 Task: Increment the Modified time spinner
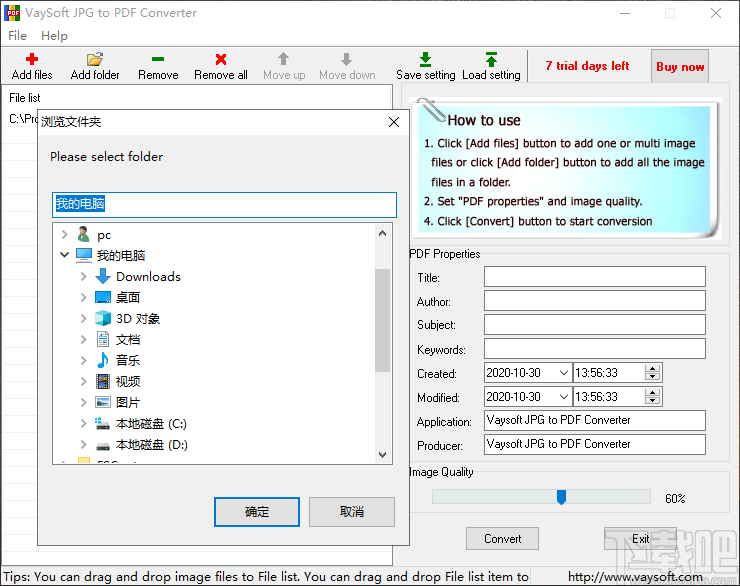click(653, 393)
